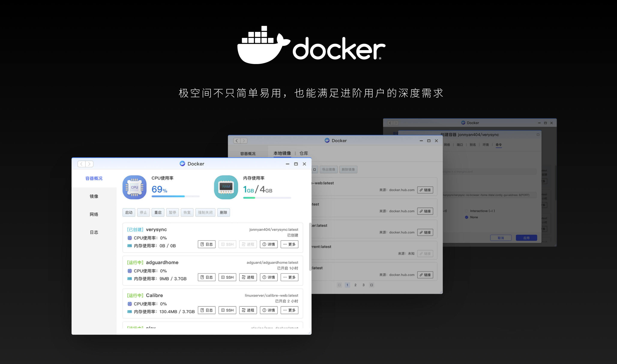Open 日志 logs for the verysync container

click(x=207, y=244)
